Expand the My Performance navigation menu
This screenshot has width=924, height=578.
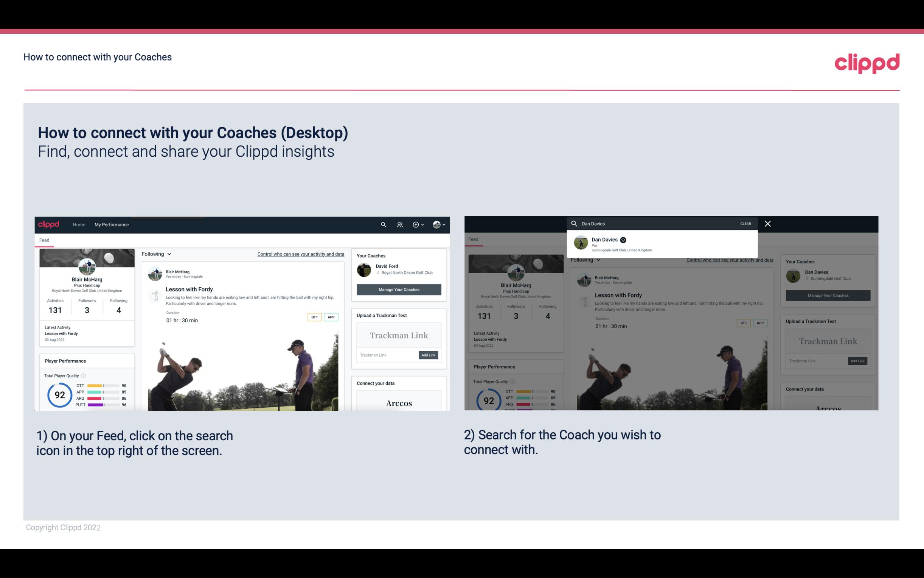(112, 224)
